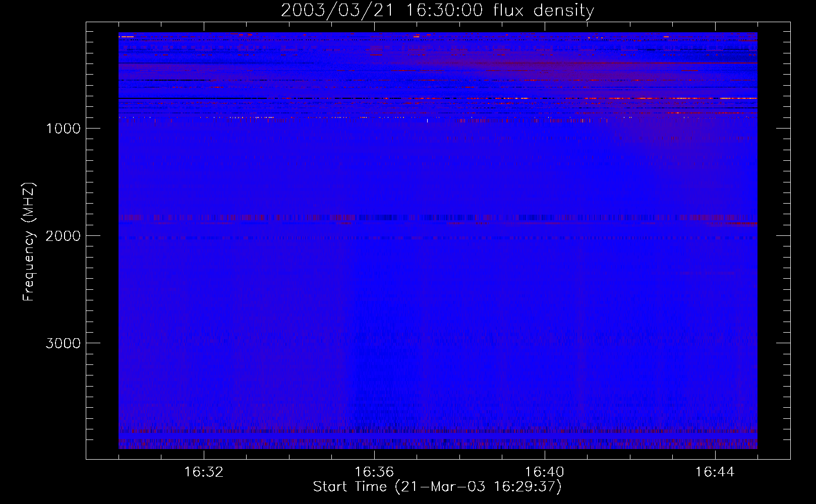Click the 3000 frequency tick label
The width and height of the screenshot is (816, 504).
click(x=63, y=343)
